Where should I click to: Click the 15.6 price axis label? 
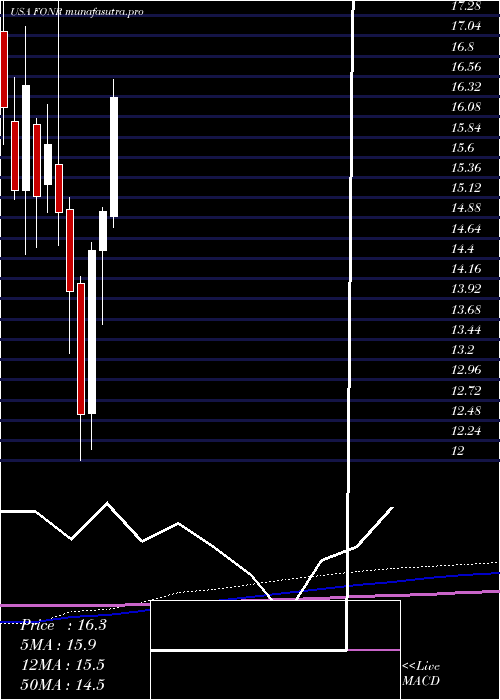pyautogui.click(x=463, y=148)
